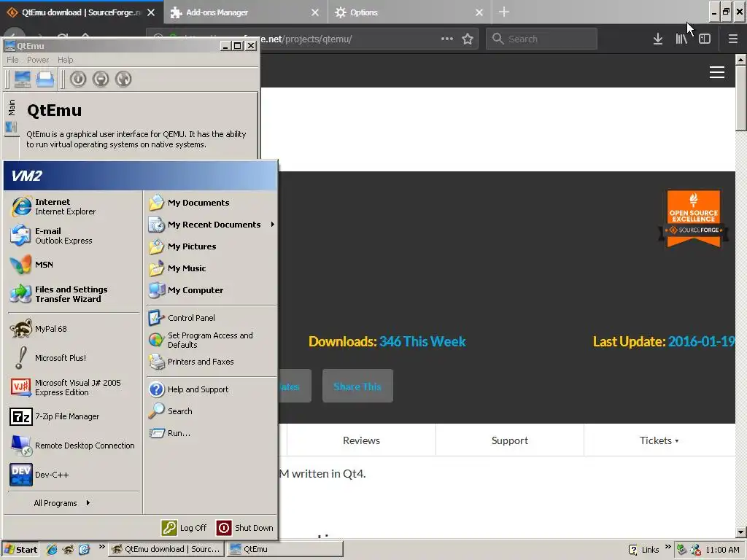
Task: Open 7-Zip File Manager
Action: [74, 416]
